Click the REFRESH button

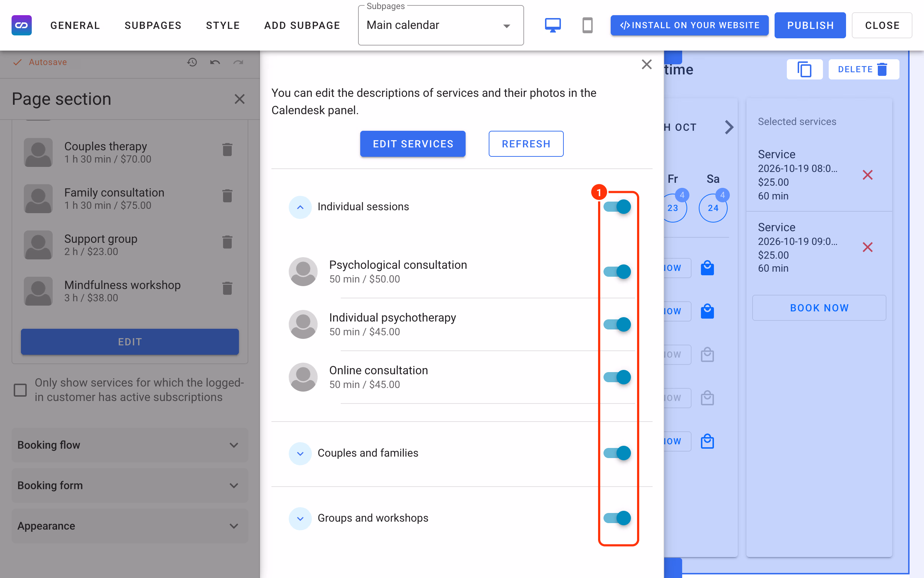[526, 144]
